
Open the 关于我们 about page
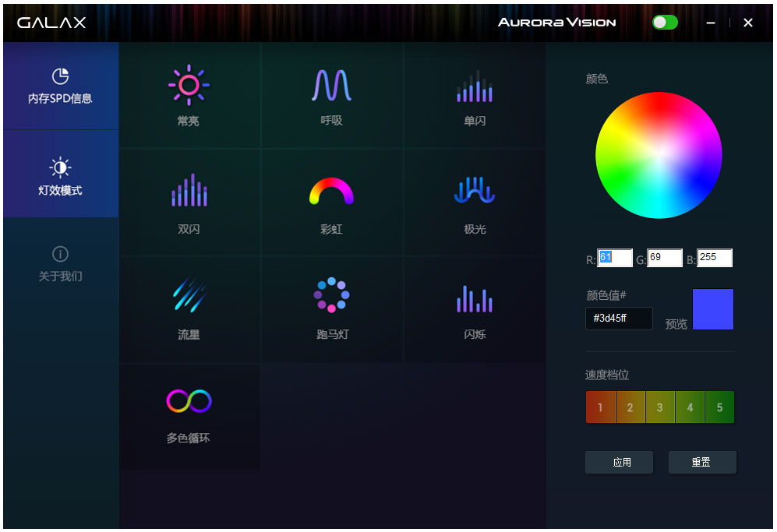tap(60, 264)
